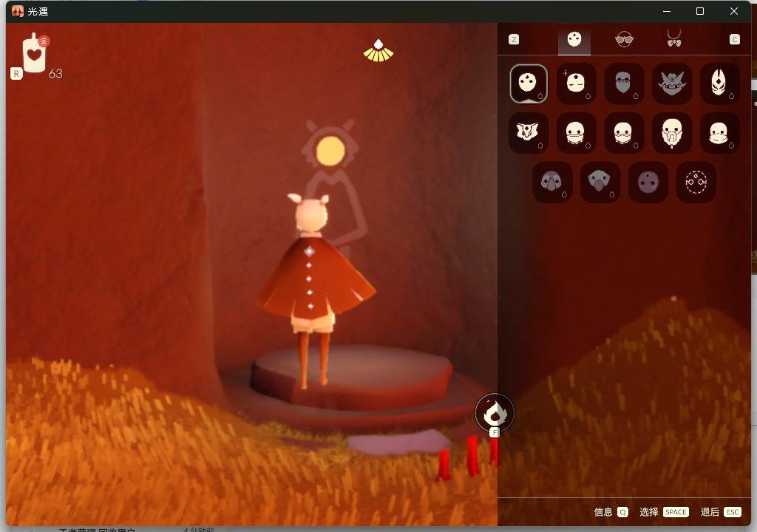
Task: Pick the gray stitched mask with goggles
Action: point(624,83)
